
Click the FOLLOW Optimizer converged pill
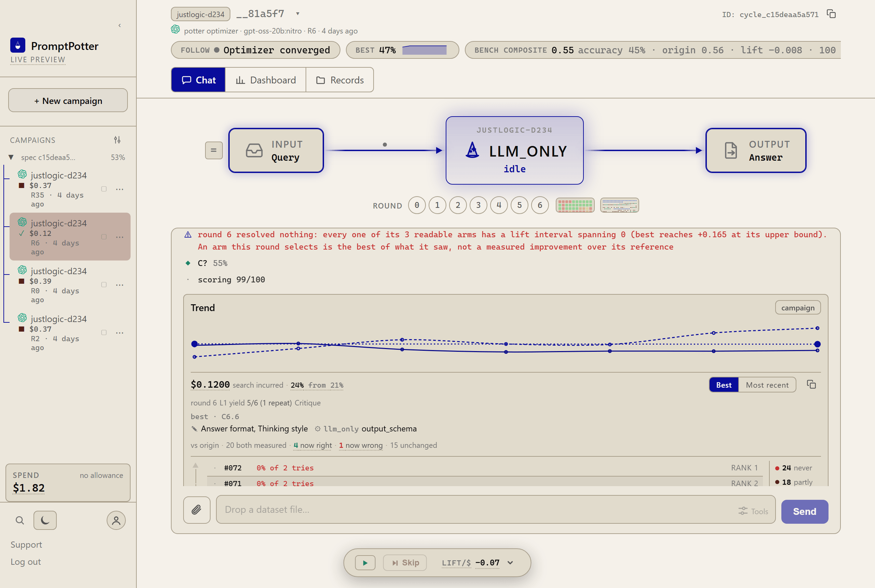pyautogui.click(x=255, y=50)
